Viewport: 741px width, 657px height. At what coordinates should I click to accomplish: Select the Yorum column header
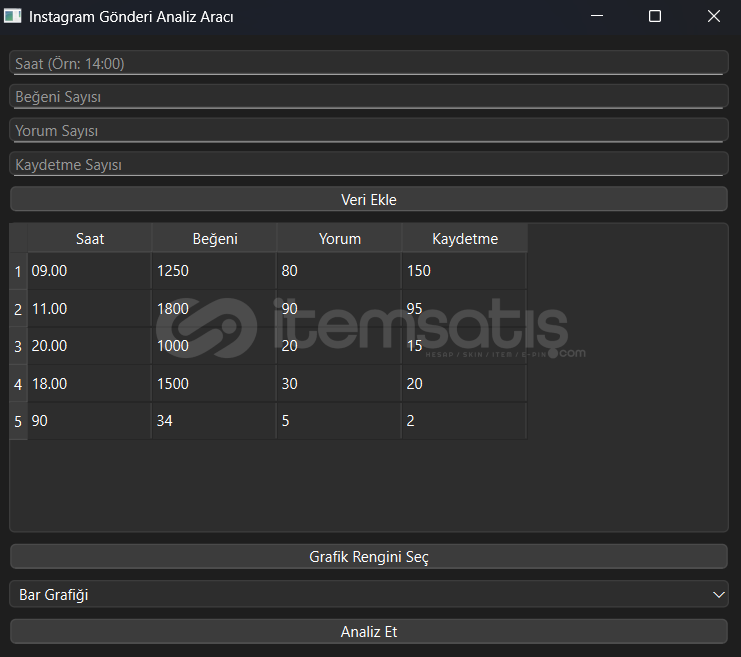pos(339,238)
